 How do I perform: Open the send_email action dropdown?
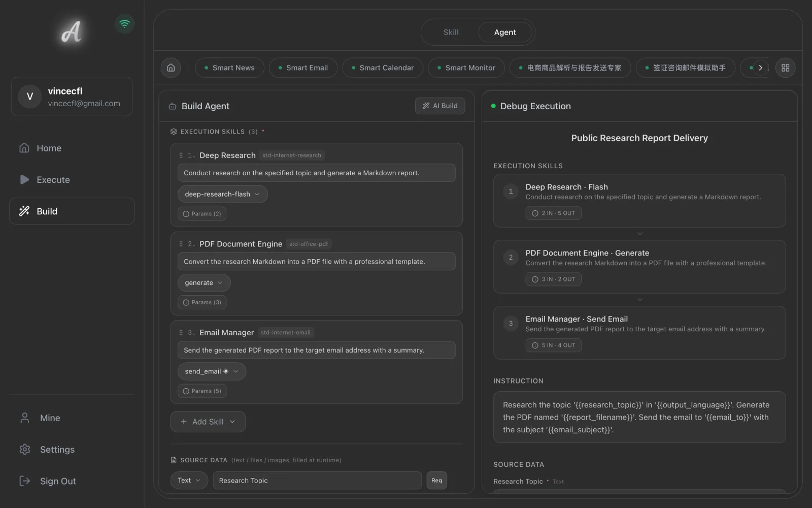212,371
